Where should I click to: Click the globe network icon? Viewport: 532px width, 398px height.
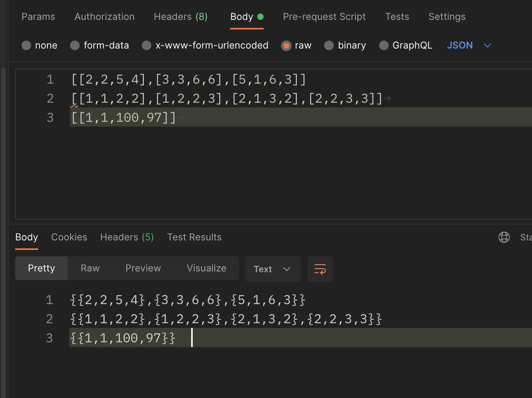point(504,237)
